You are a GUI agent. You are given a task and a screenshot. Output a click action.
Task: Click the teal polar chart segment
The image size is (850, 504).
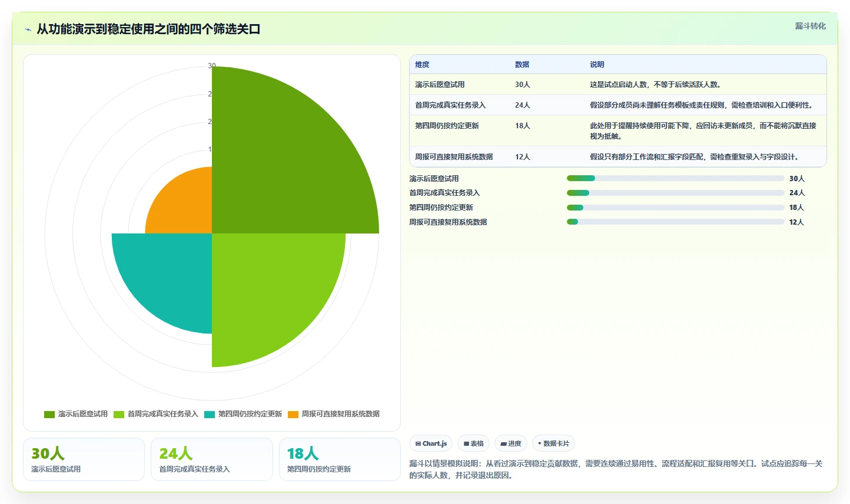(x=171, y=276)
